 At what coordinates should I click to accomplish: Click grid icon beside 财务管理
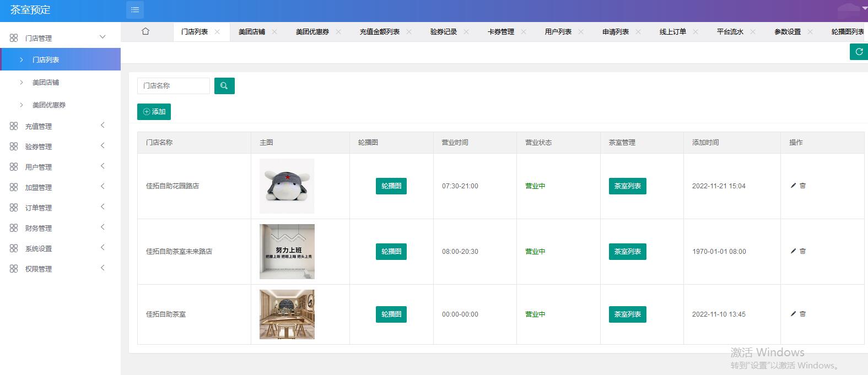pos(14,228)
